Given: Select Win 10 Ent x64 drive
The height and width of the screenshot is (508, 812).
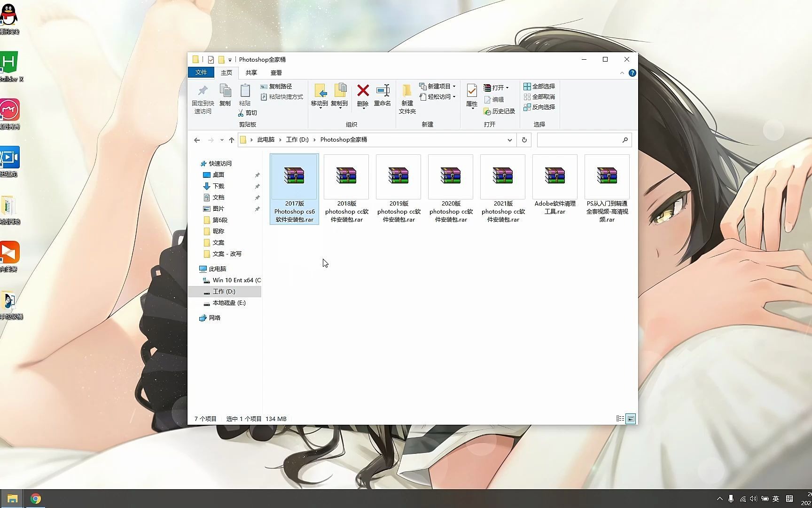Looking at the screenshot, I should tap(232, 280).
